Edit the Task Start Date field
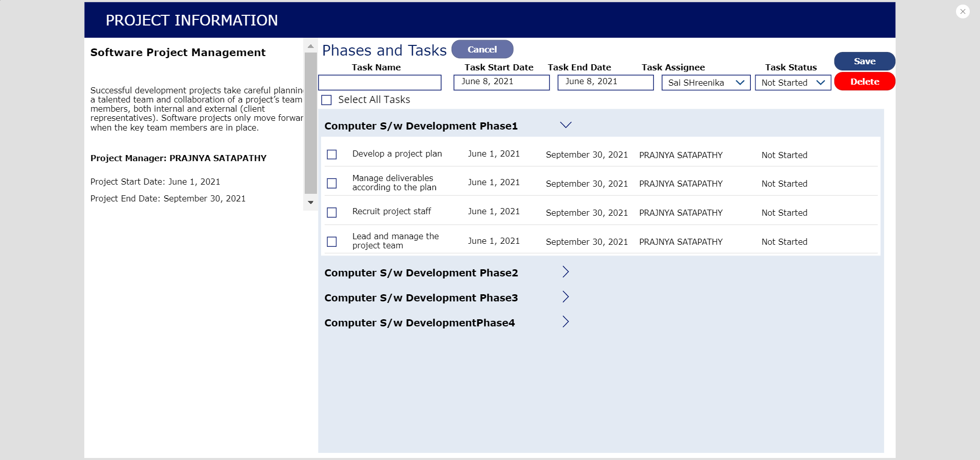This screenshot has width=980, height=460. (501, 82)
